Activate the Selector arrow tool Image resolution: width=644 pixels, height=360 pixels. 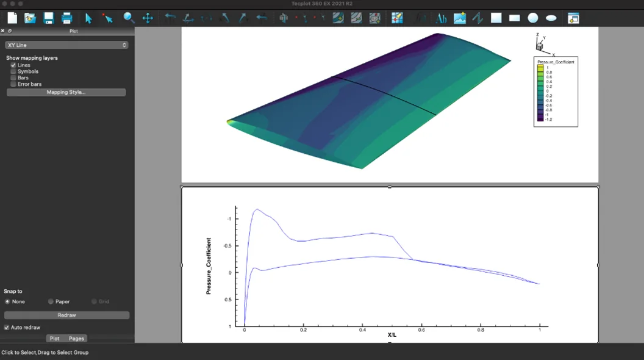pos(88,18)
